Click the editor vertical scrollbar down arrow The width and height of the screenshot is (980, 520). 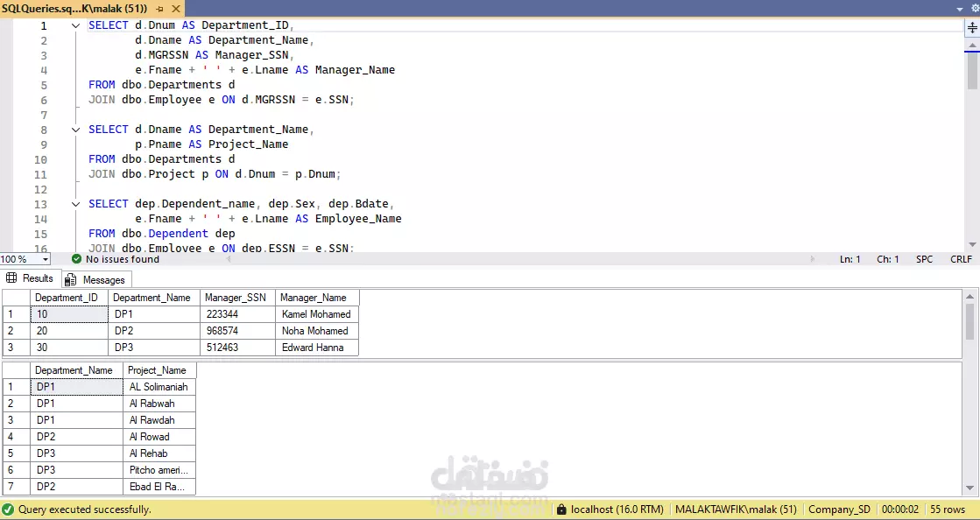pyautogui.click(x=972, y=244)
